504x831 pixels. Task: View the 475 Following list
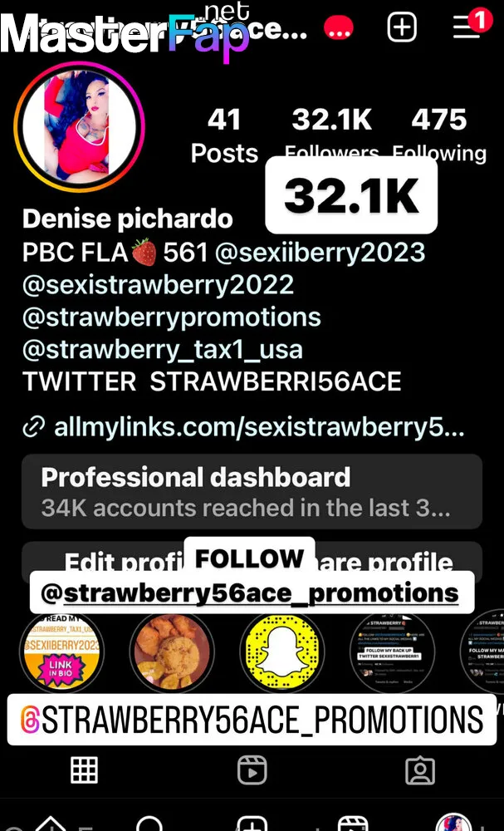pyautogui.click(x=439, y=135)
